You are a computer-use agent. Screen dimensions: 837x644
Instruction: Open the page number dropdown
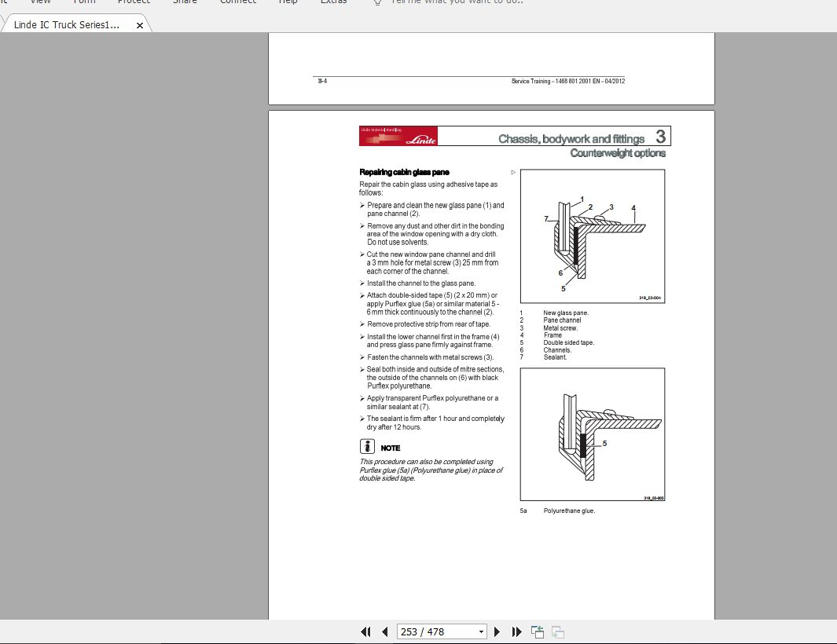[481, 631]
